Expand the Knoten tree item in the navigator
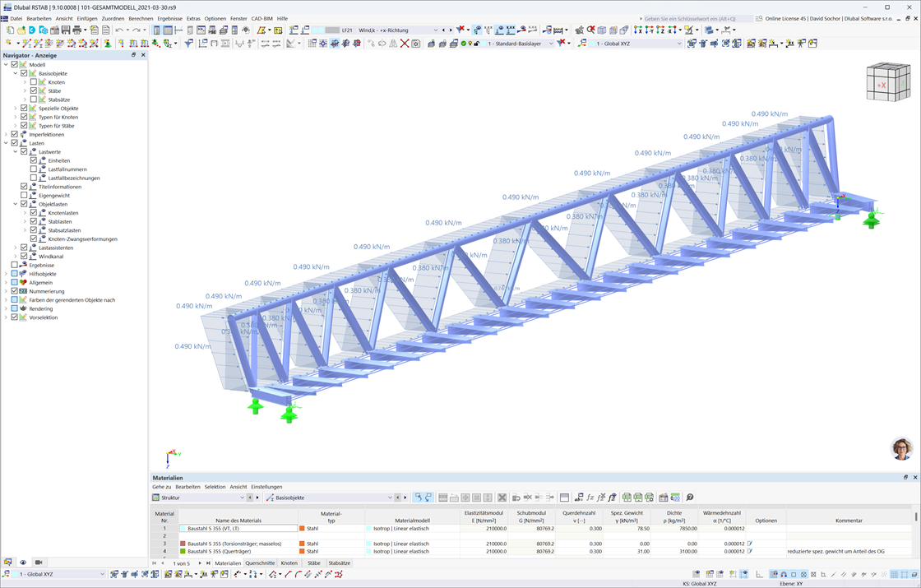 coord(24,82)
